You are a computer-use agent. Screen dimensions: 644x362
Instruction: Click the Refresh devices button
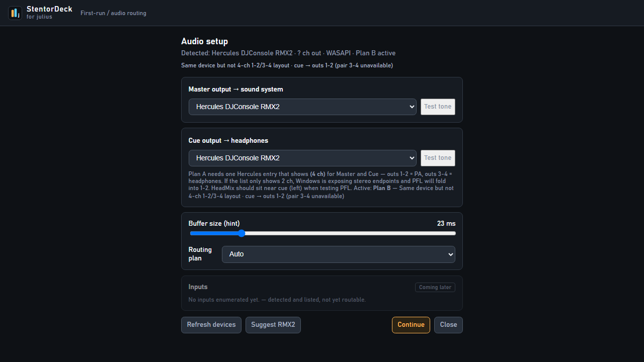pos(211,325)
